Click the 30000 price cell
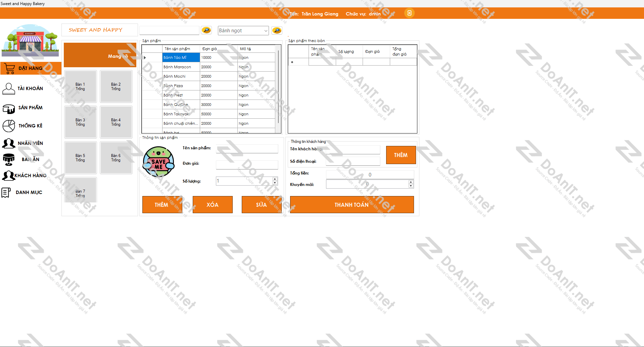 (219, 105)
